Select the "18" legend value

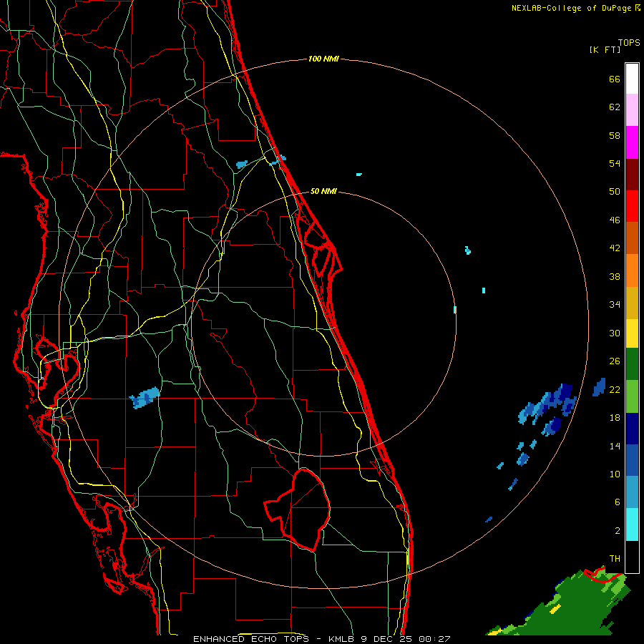tap(615, 418)
